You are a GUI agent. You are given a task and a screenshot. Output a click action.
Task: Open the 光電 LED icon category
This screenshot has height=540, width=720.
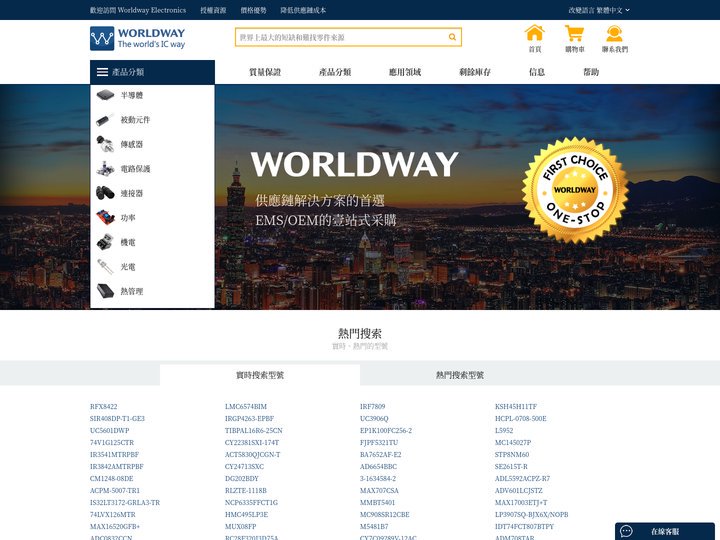[x=105, y=267]
